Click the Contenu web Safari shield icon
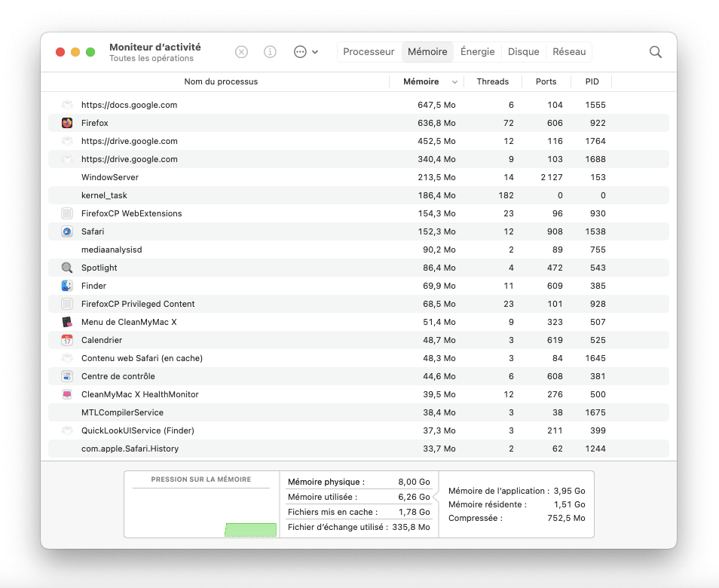Screen dimensions: 719x588 (x=67, y=358)
